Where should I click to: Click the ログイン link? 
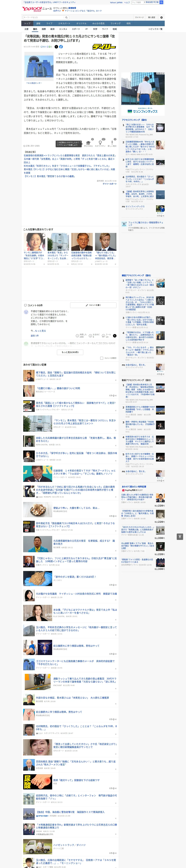57,11
